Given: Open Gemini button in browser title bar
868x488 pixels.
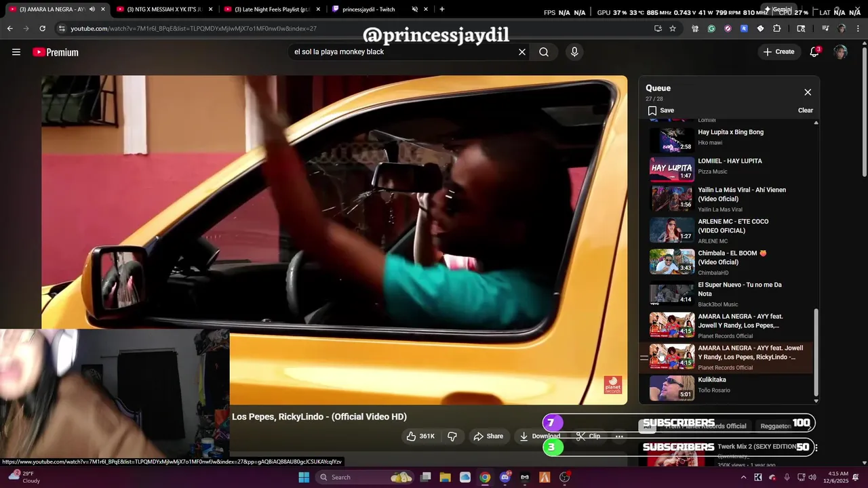Looking at the screenshot, I should (779, 9).
